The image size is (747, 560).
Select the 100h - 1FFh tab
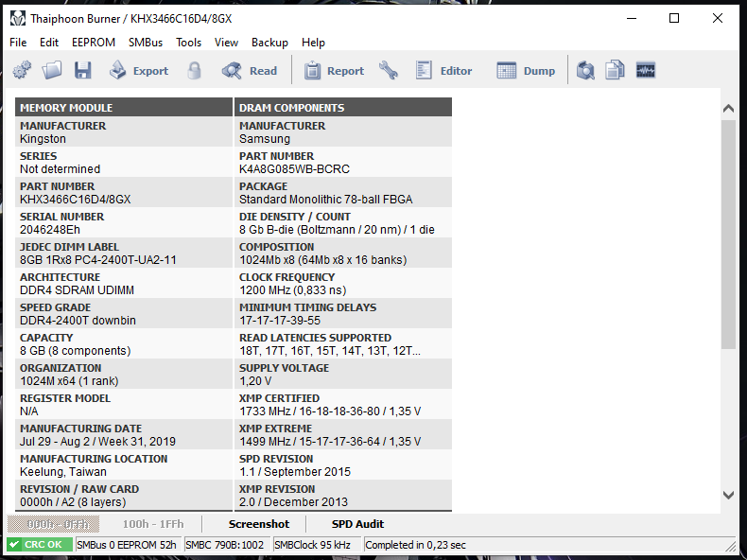pos(153,524)
